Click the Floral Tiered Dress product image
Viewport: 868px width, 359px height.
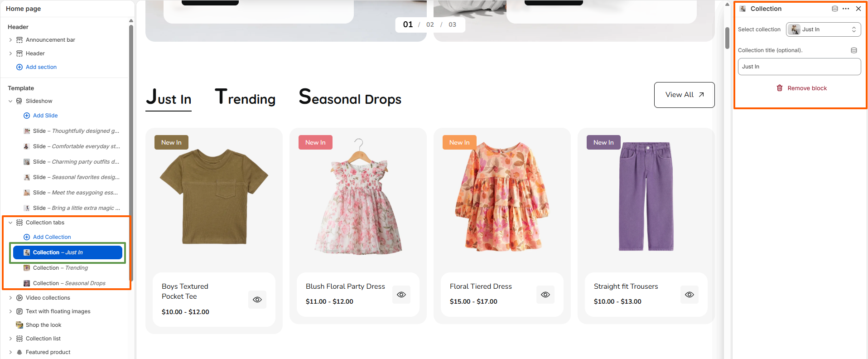click(502, 197)
